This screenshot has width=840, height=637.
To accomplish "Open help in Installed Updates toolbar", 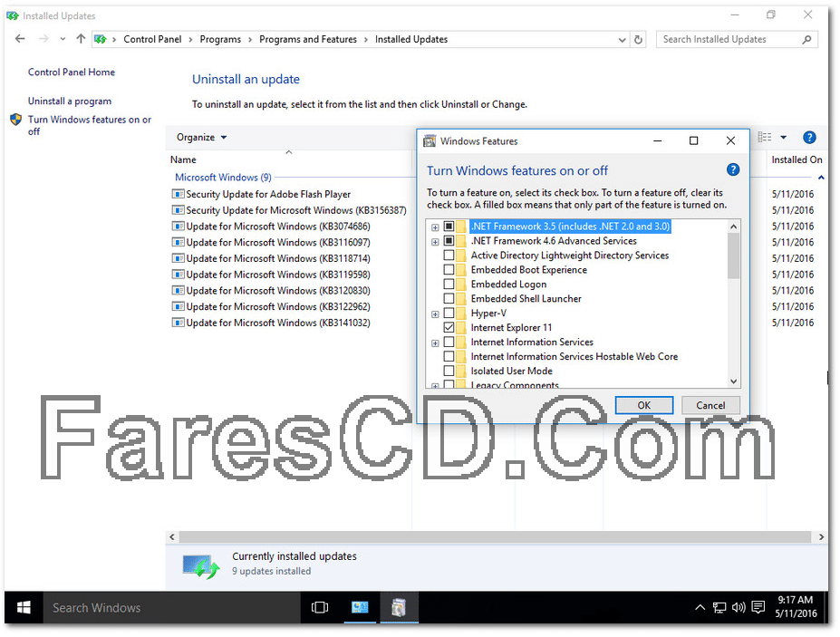I will click(809, 137).
